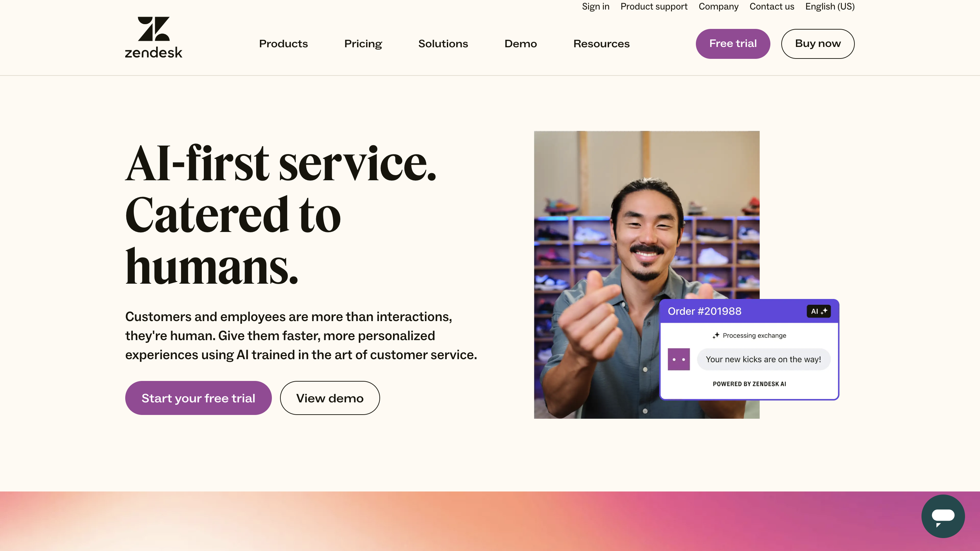This screenshot has height=551, width=980.
Task: Click the Free trial button
Action: [733, 44]
